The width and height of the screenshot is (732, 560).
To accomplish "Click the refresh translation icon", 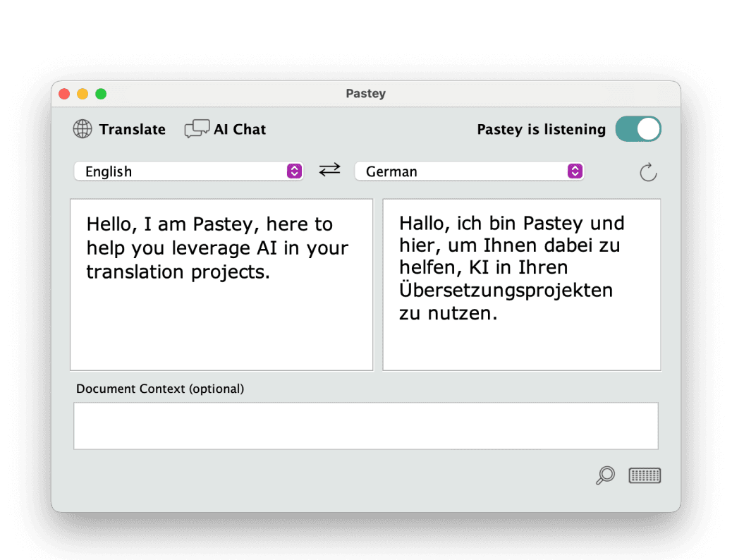I will [648, 171].
